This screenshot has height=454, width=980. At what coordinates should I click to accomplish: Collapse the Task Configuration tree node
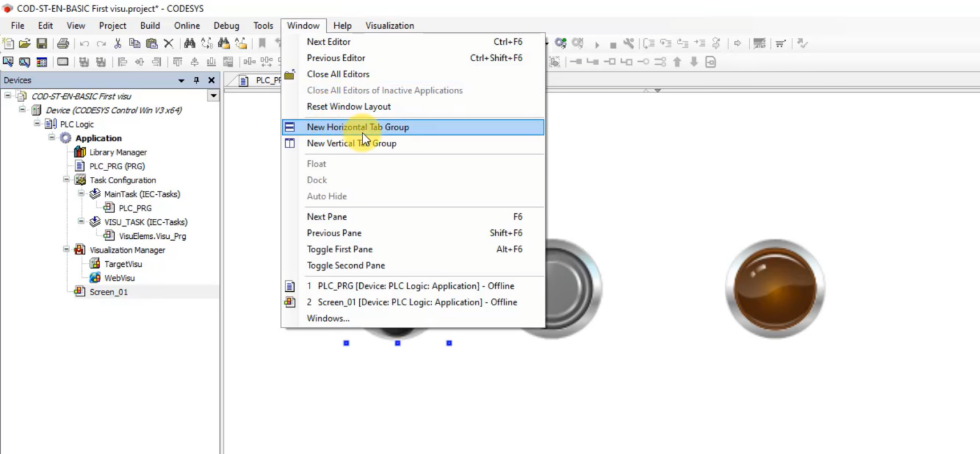click(x=66, y=180)
